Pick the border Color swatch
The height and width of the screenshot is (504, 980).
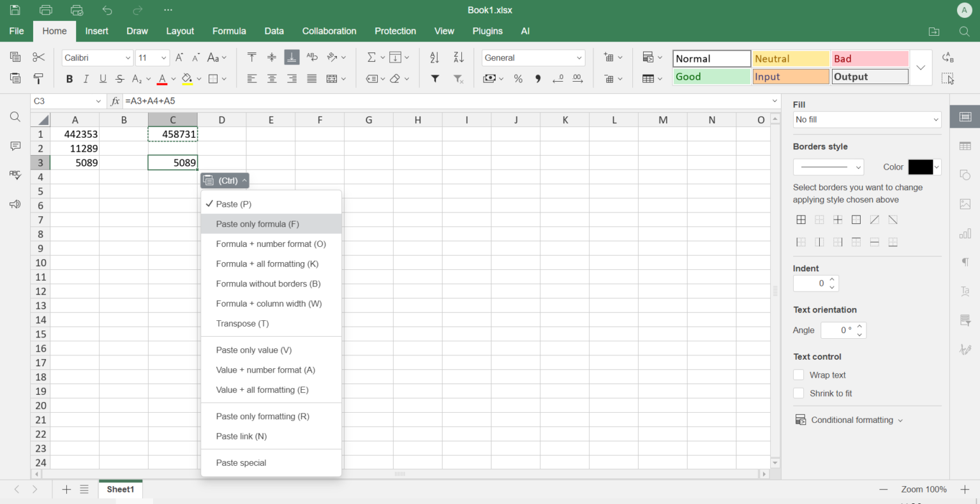(921, 167)
